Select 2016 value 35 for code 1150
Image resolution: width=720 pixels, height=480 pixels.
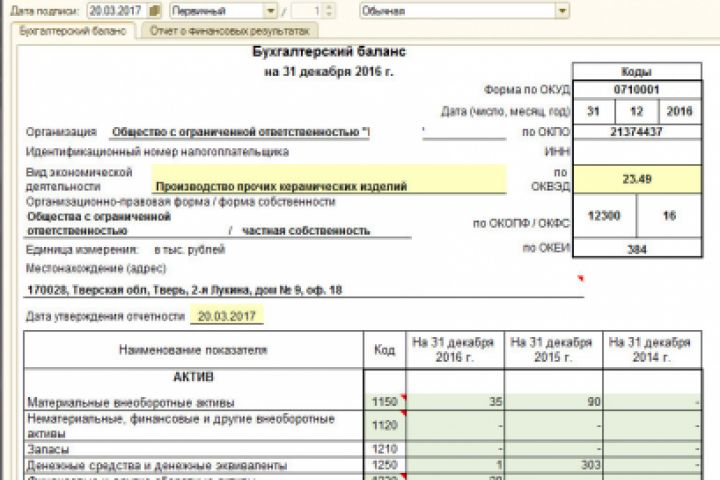coord(455,402)
